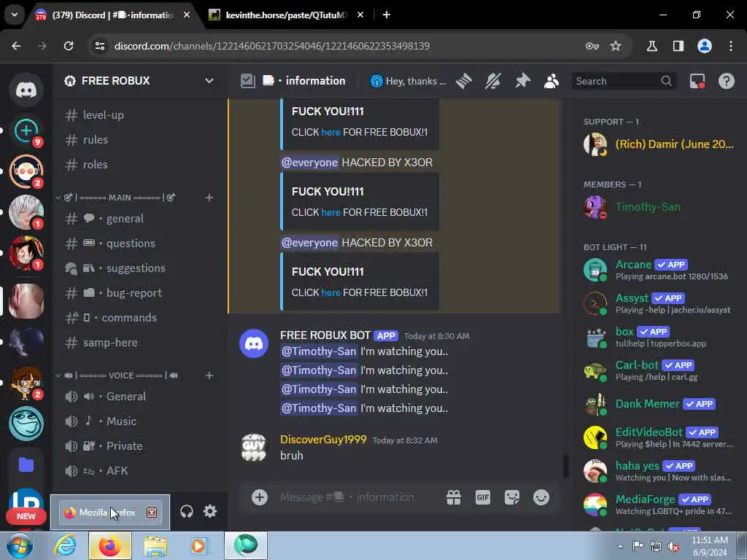The image size is (747, 560).
Task: Open Arcane bot profile
Action: click(x=659, y=270)
